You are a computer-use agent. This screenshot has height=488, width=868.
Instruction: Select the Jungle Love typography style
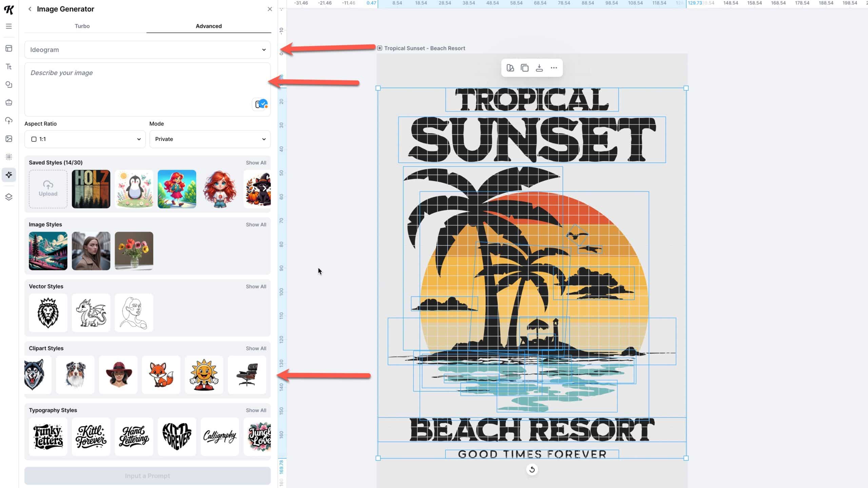tap(257, 437)
